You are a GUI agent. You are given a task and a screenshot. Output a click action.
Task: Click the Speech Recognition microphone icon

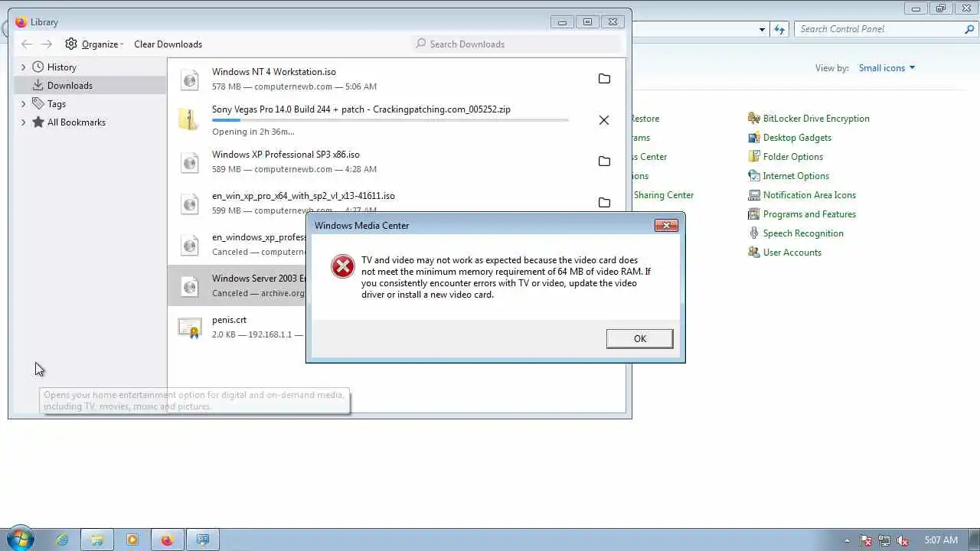point(754,233)
